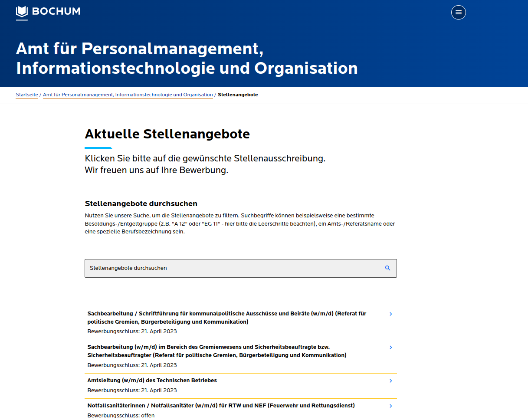Open the Notfallsanitäter für RTW und NEF job
Viewport: 528px width, 420px height.
click(221, 406)
